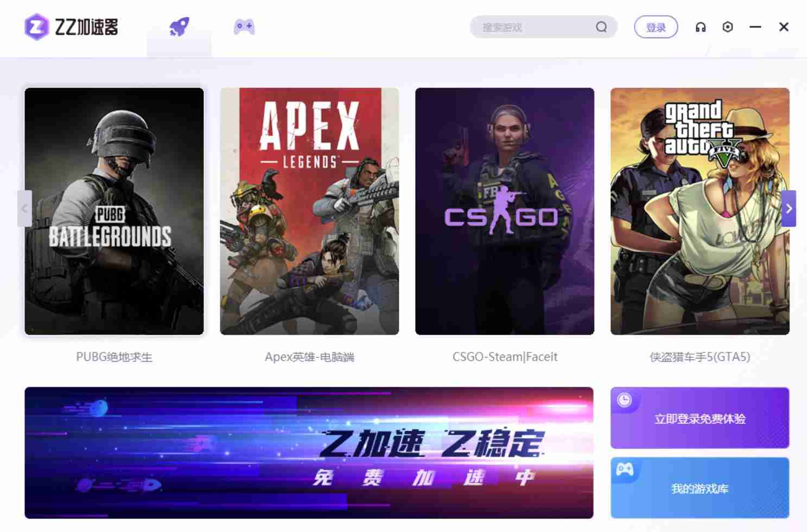Click the ZZ加速器 logo icon
Image resolution: width=807 pixels, height=532 pixels.
tap(36, 27)
